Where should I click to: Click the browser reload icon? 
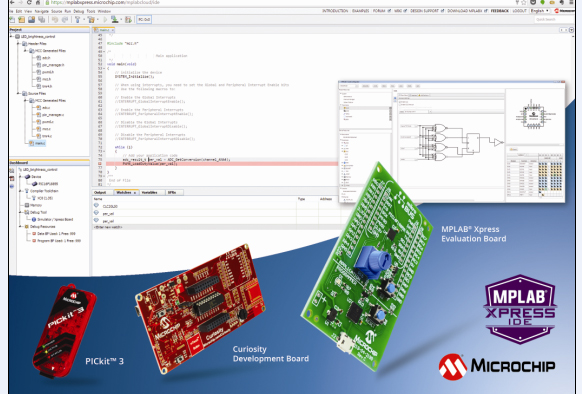pos(29,2)
